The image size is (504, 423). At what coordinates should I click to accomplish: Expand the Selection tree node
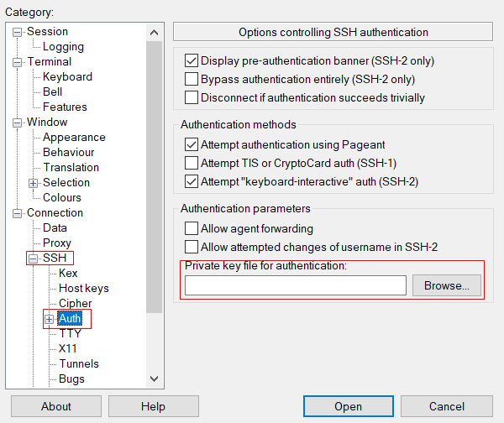tap(33, 183)
